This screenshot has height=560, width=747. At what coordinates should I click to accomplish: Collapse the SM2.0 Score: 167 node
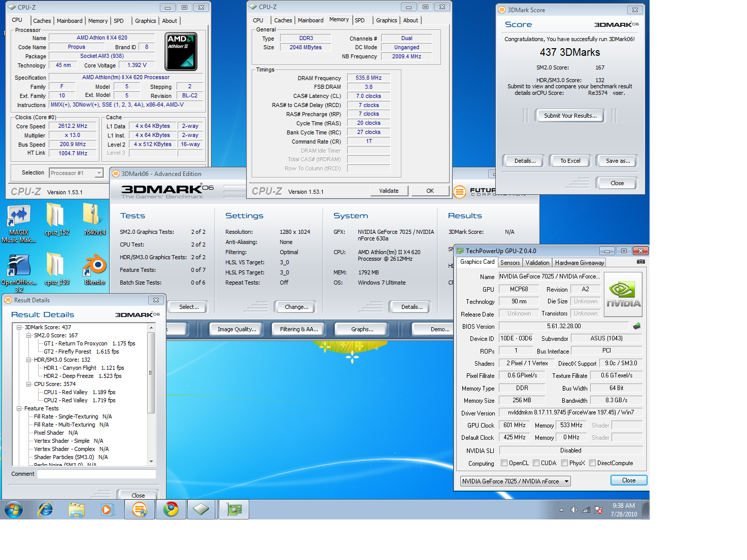coord(28,335)
